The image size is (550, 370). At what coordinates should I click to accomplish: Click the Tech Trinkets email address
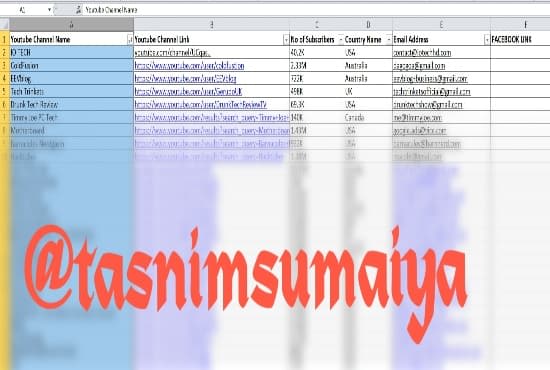pyautogui.click(x=432, y=92)
